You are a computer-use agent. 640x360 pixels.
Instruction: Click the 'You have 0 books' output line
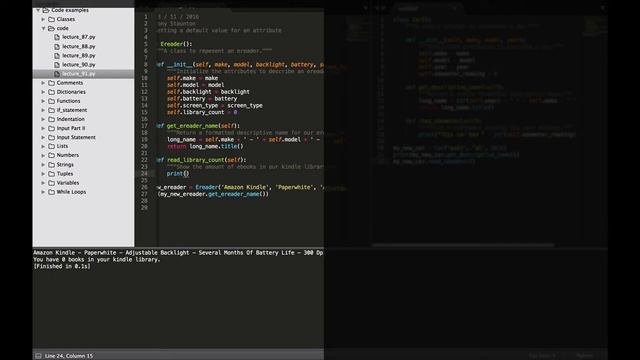[x=97, y=260]
